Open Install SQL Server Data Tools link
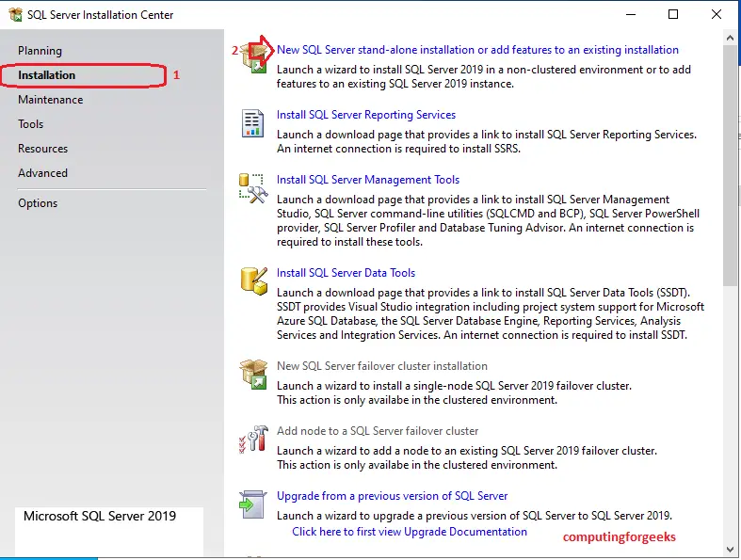Viewport: 741px width, 560px height. (x=346, y=273)
